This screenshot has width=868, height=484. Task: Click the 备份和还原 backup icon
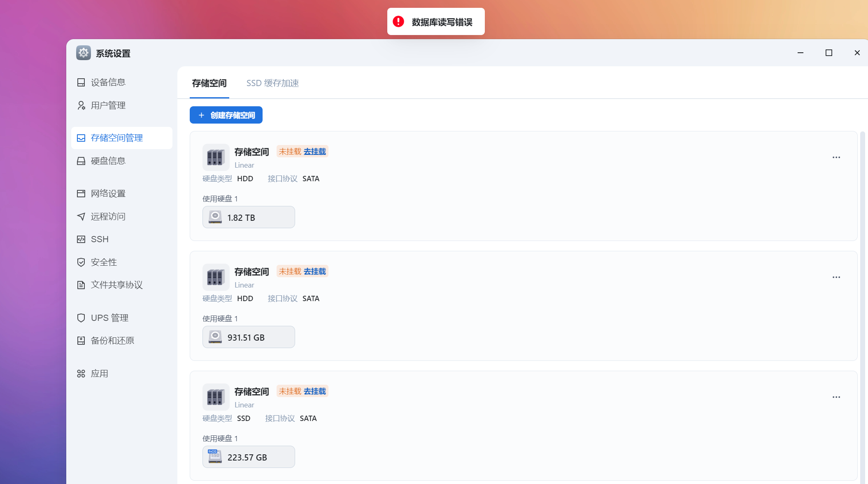(81, 341)
